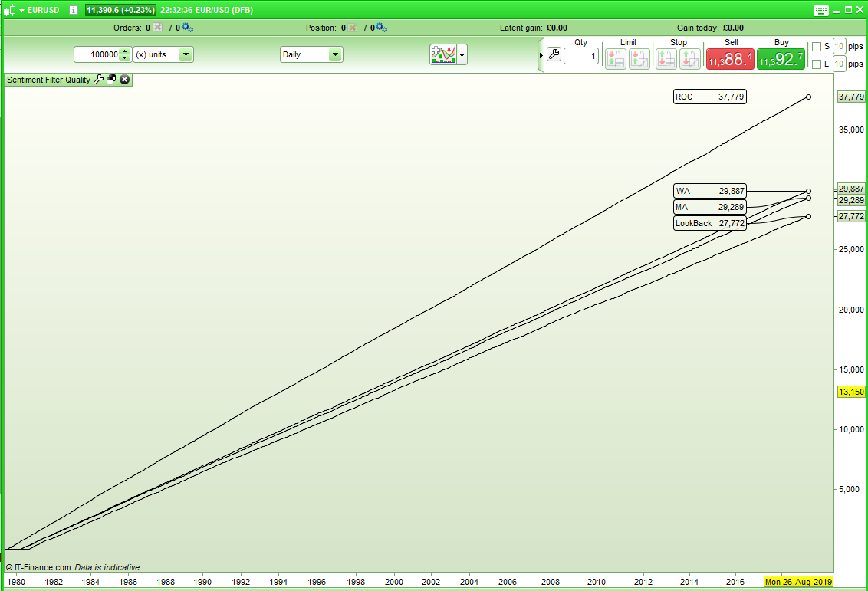
Task: Expand the arrow next to the indicator icon
Action: (462, 54)
